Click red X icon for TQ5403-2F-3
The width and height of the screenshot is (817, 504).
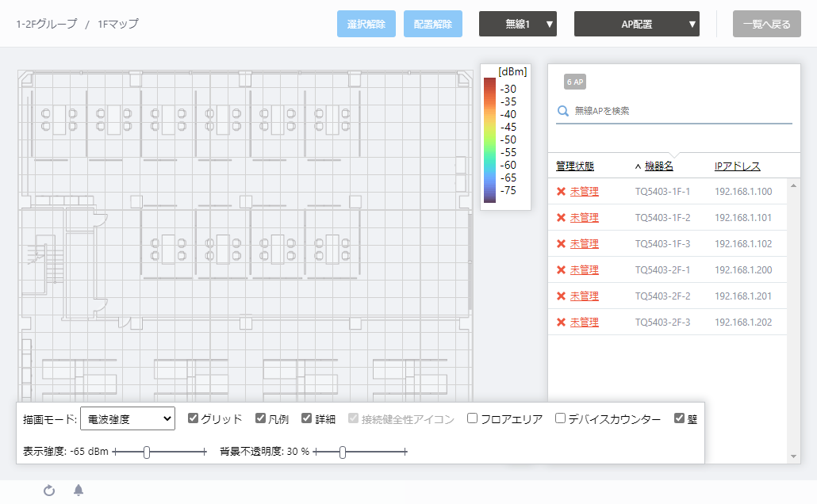(x=561, y=323)
